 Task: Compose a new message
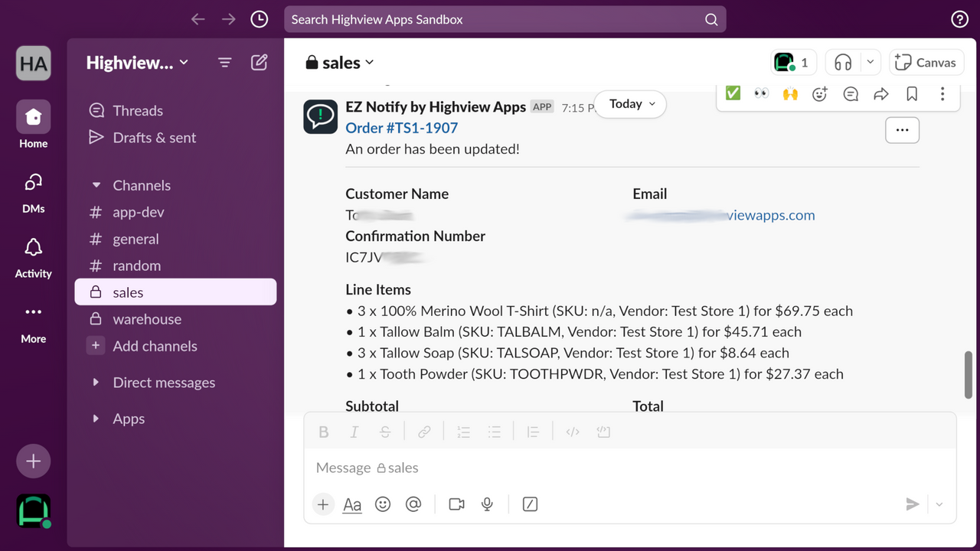[260, 63]
